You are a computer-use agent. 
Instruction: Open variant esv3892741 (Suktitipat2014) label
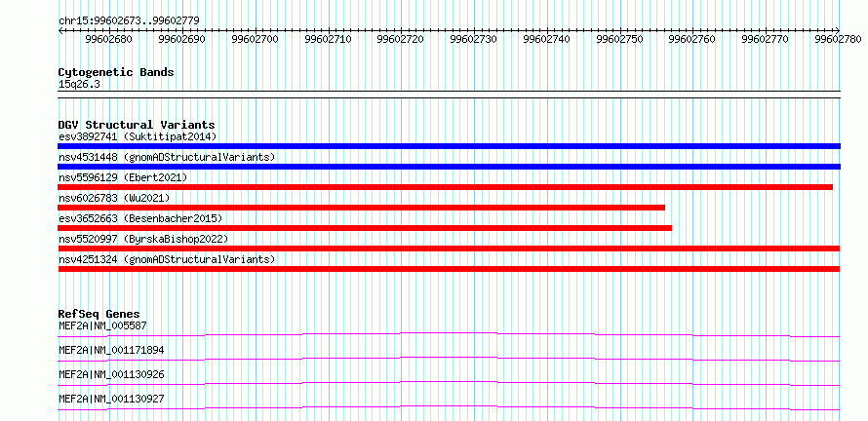pos(138,136)
